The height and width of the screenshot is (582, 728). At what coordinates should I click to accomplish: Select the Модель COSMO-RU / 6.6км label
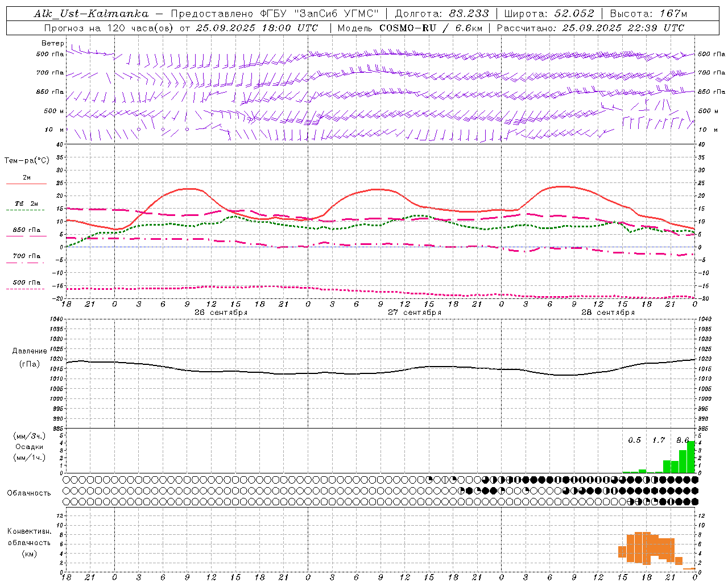coord(410,28)
